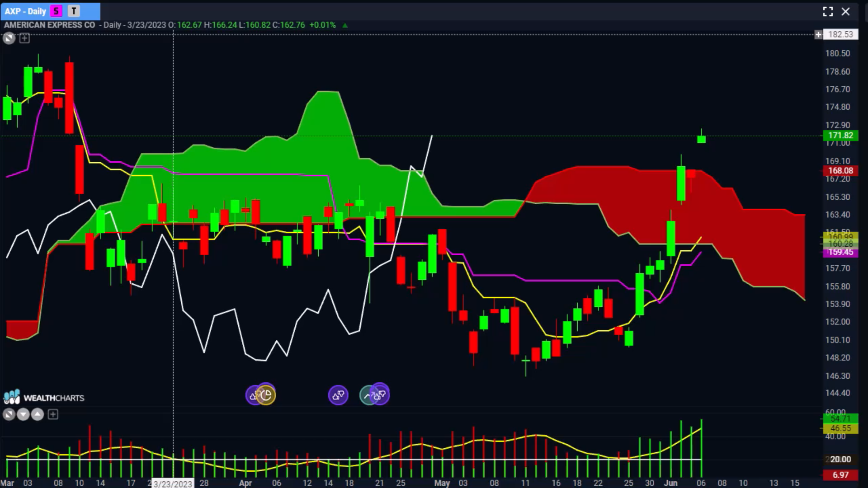Click the resize icon of the lower indicator pane
868x488 pixels.
pyautogui.click(x=9, y=414)
